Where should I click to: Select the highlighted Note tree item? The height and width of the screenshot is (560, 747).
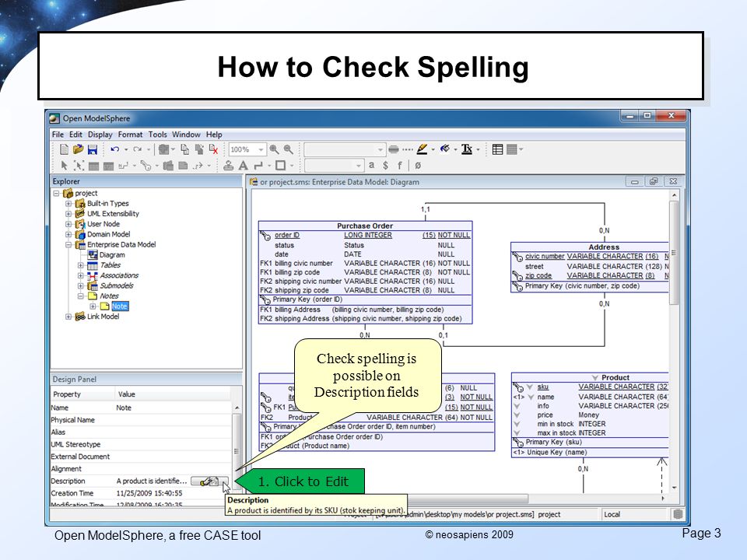tap(120, 306)
